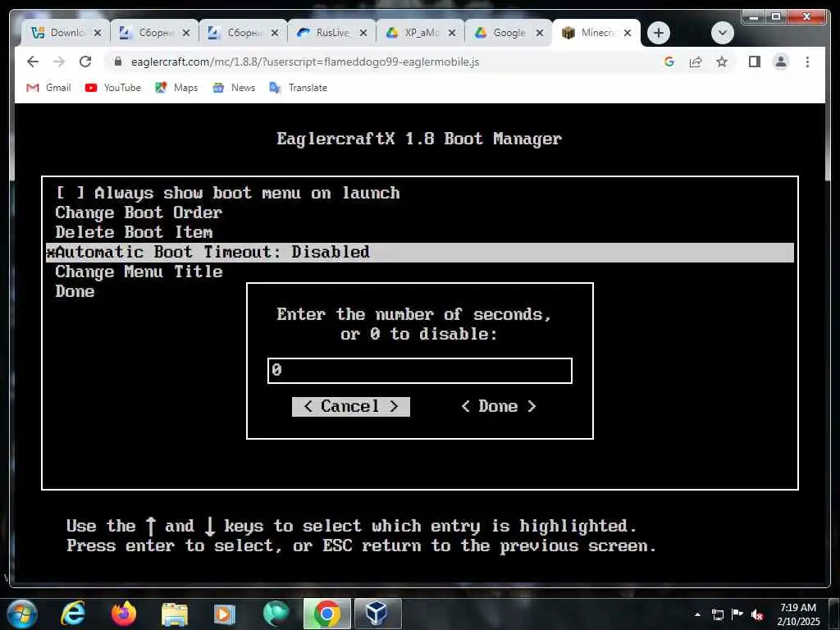Open the Chrome profile avatar
Viewport: 840px width, 630px height.
tap(781, 62)
